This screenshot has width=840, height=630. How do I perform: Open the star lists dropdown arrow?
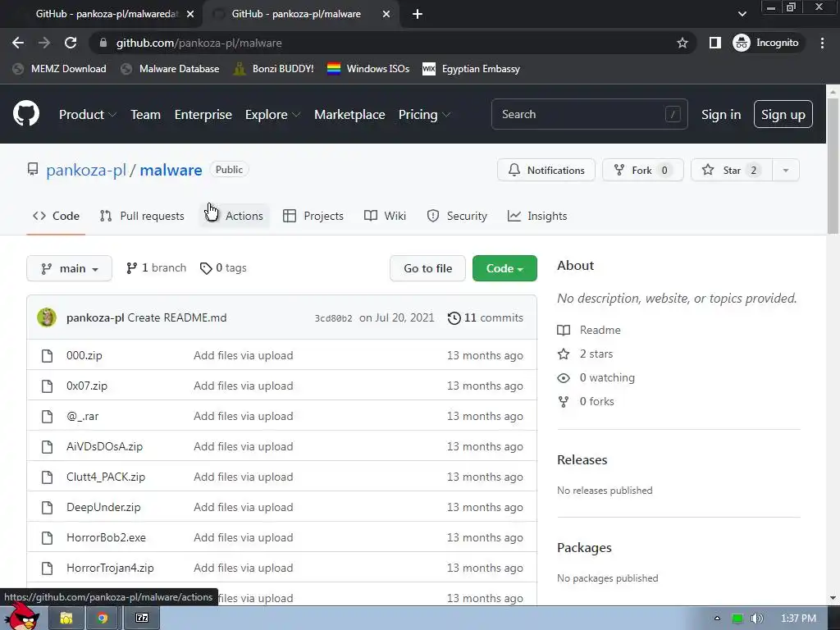pos(786,170)
